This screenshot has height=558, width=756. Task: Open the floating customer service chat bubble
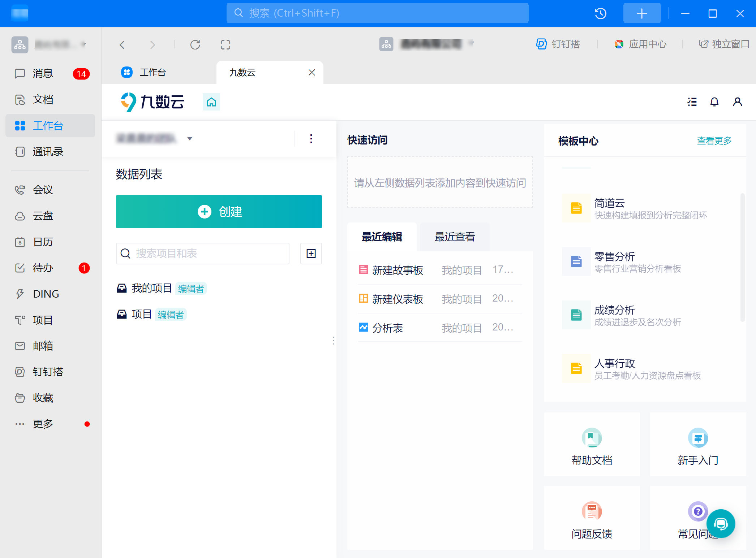(x=721, y=524)
